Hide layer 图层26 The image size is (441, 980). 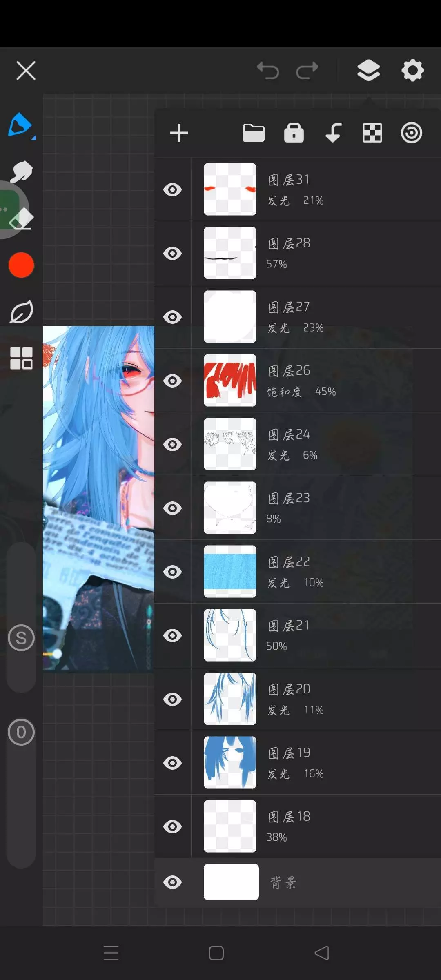pos(173,381)
